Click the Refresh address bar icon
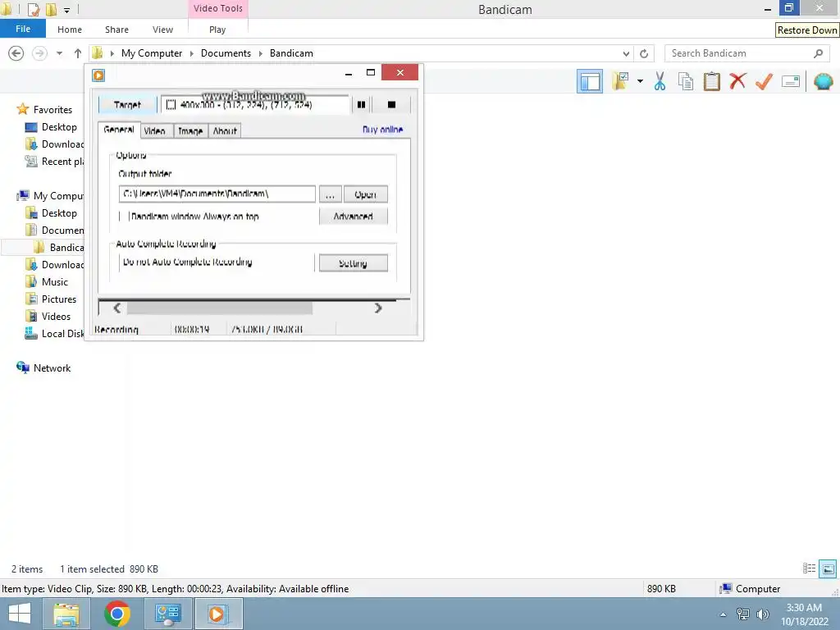Screen dimensions: 840x630 [x=644, y=53]
